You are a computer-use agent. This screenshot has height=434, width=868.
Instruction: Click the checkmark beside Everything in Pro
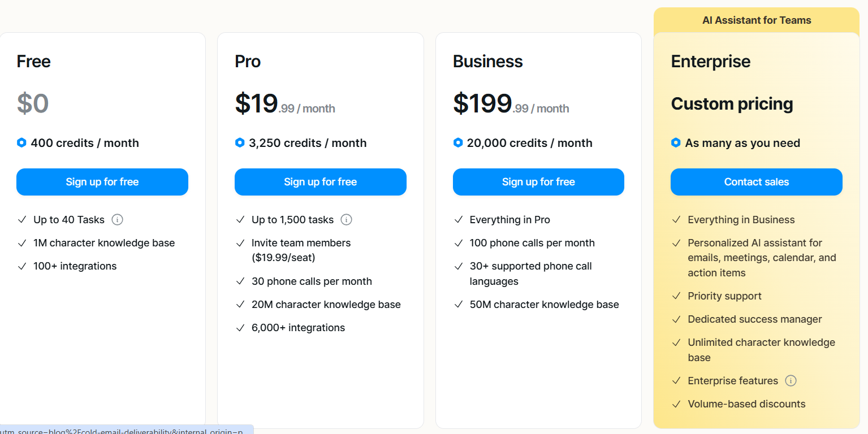[458, 219]
